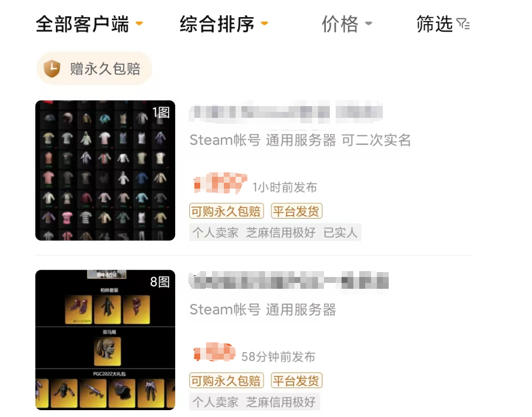This screenshot has height=417, width=532.
Task: Click the blurred price of first listing
Action: pyautogui.click(x=220, y=183)
